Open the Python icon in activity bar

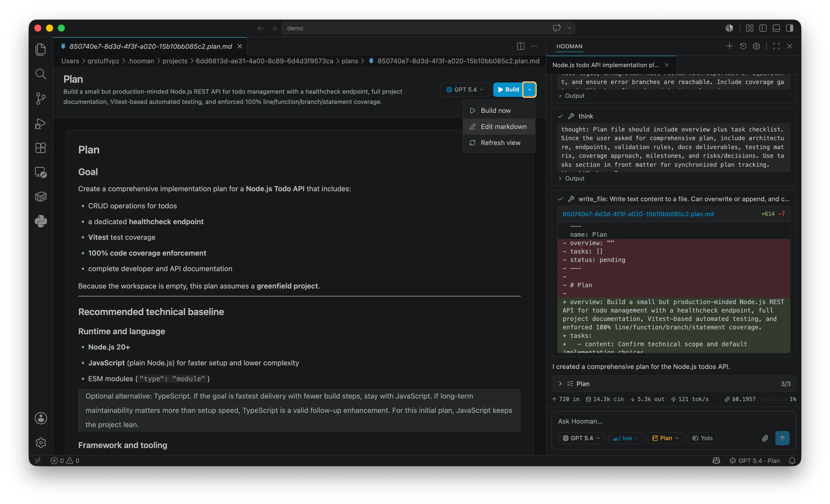pos(41,221)
